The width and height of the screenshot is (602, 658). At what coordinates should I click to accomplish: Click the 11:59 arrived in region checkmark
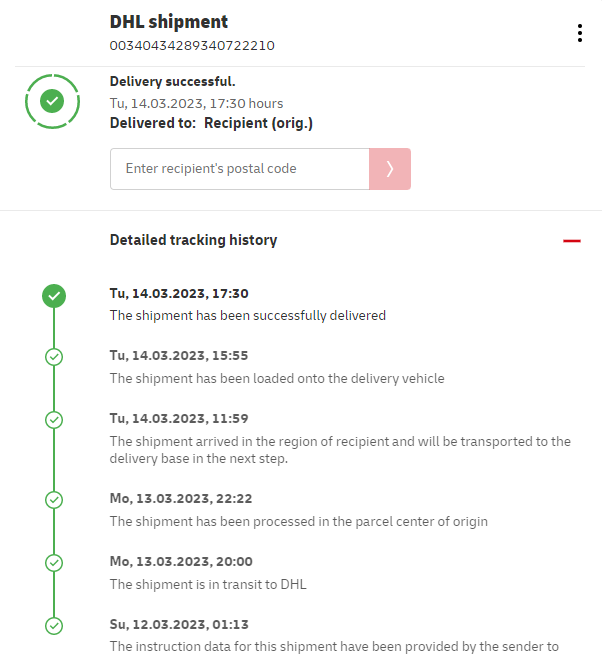point(54,420)
